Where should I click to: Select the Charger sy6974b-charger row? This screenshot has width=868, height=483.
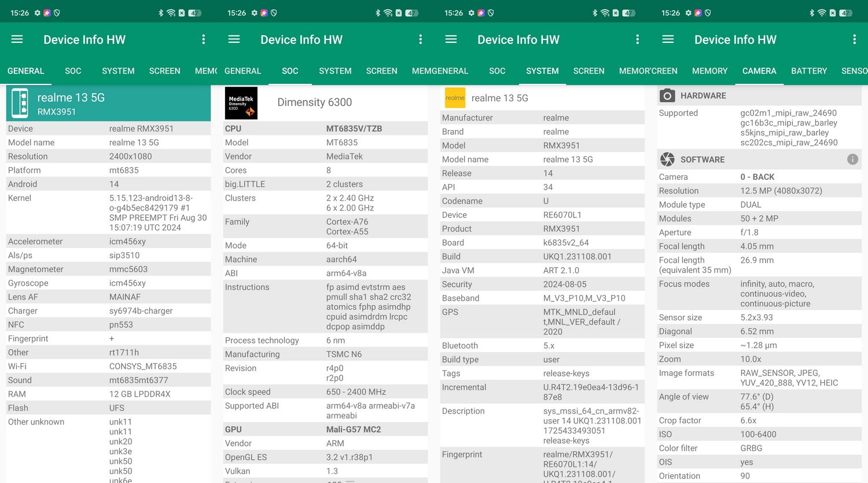pos(108,311)
